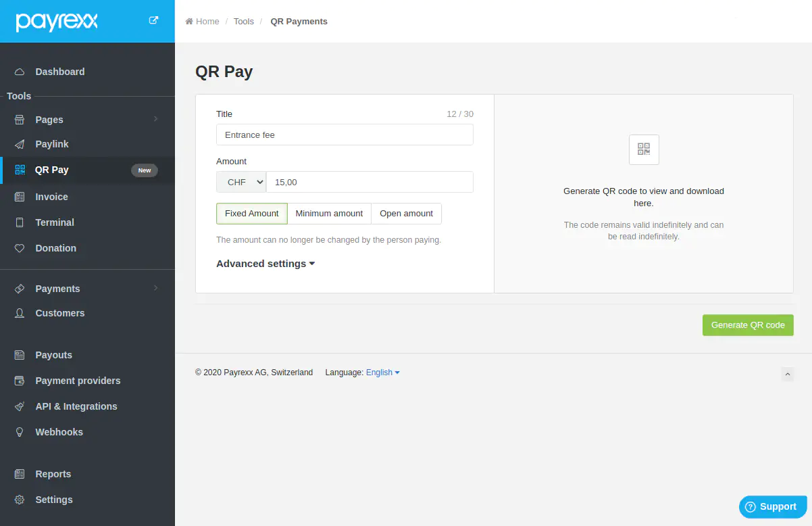The height and width of the screenshot is (526, 812).
Task: Click the QR code placeholder icon
Action: pos(643,149)
